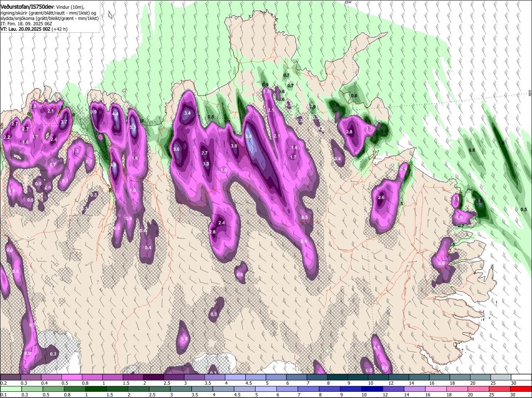Select pale grey snow swatch between 25 and 30
The width and height of the screenshot is (532, 398).
(501, 377)
